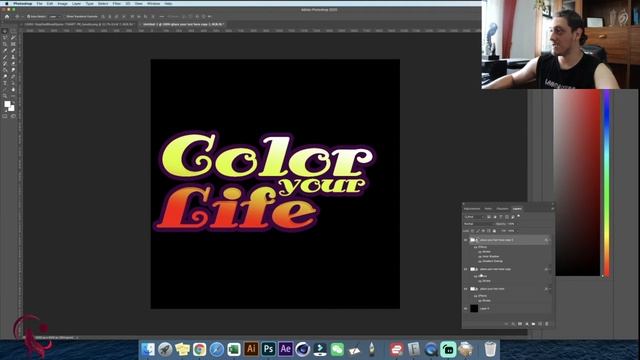Open the Kind layer filter dropdown
This screenshot has width=640, height=360.
coord(473,217)
